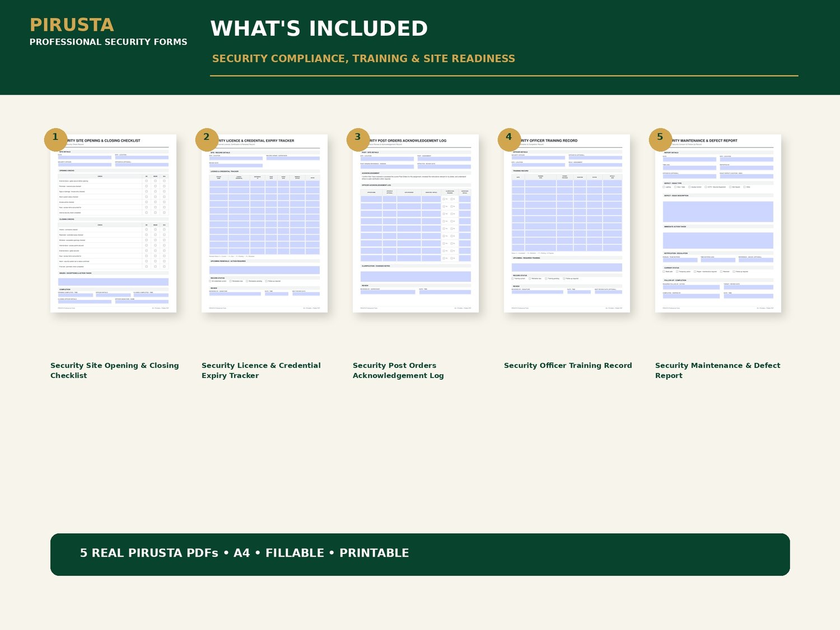Select caption 'Security Maintenance & Defect Report'
The width and height of the screenshot is (840, 630).
[717, 371]
